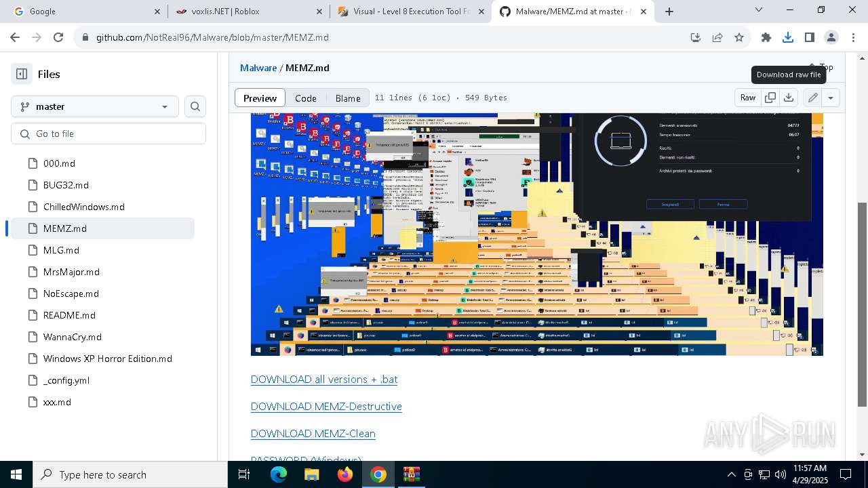Download raw file icon
This screenshot has height=488, width=868.
(x=789, y=98)
